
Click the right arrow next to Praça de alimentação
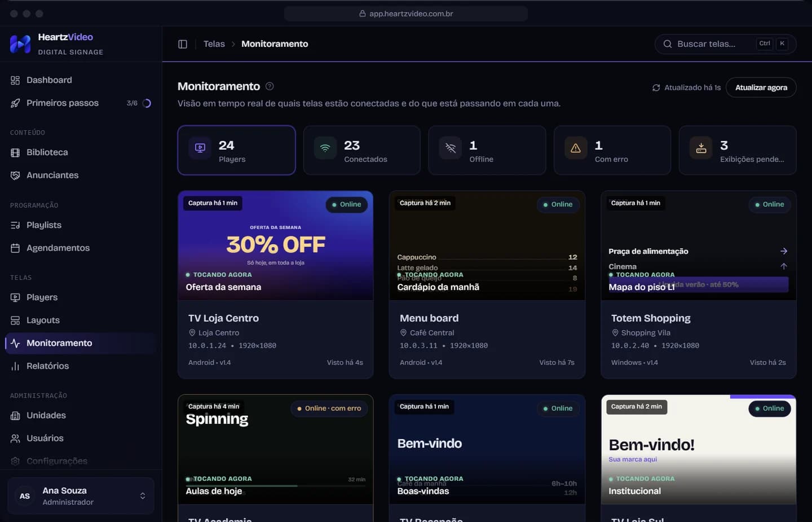[x=784, y=251]
